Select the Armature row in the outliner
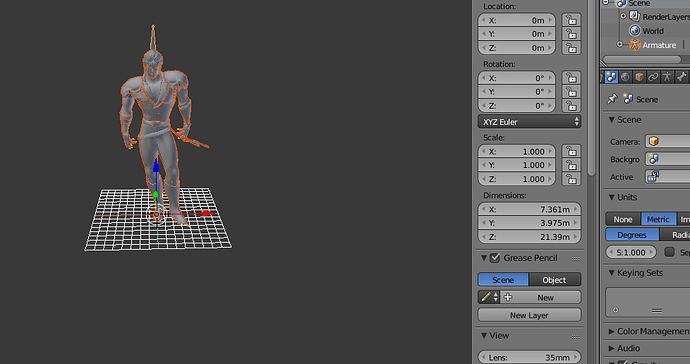This screenshot has height=364, width=690. point(646,45)
